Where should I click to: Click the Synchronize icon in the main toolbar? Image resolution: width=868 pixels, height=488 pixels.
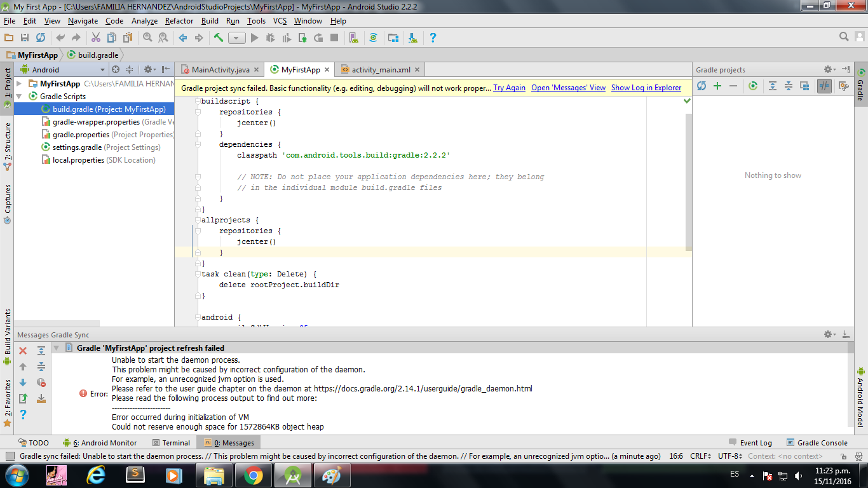click(x=41, y=38)
